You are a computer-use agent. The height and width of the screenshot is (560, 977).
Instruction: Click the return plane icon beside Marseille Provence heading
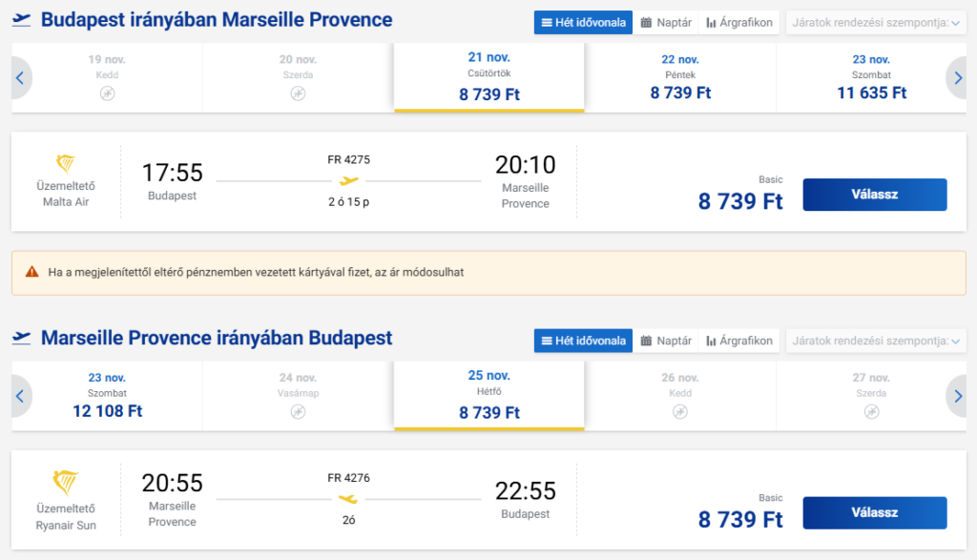click(22, 339)
